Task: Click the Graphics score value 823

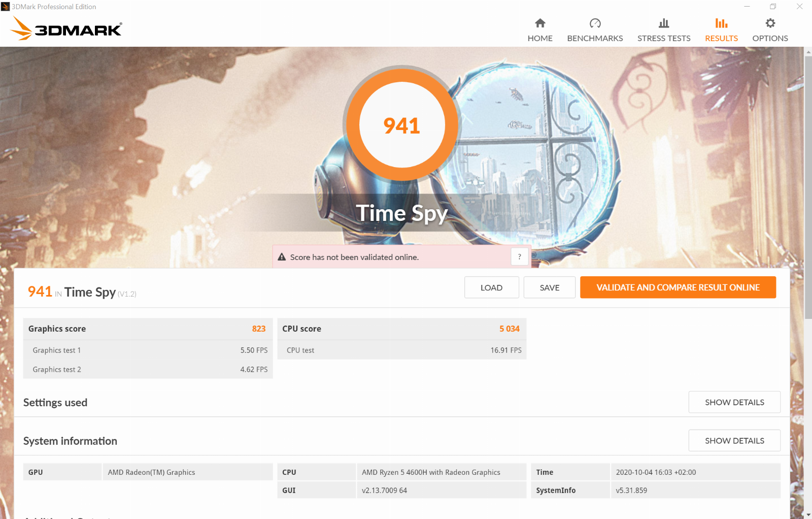Action: 259,329
